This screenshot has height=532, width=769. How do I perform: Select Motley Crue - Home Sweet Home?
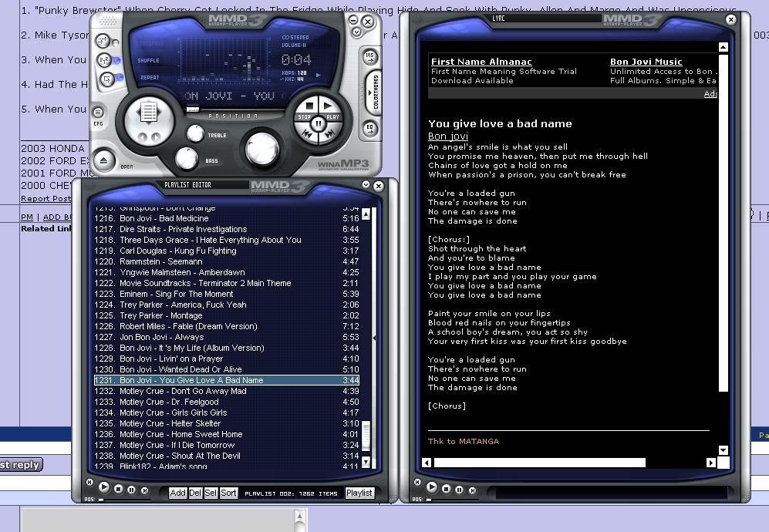click(227, 434)
